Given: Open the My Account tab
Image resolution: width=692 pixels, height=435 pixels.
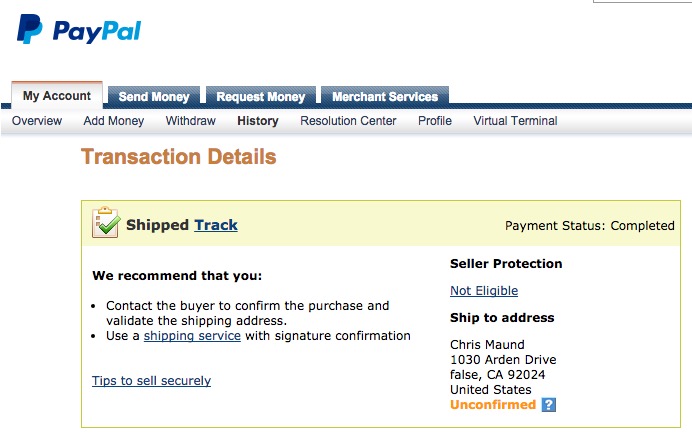Looking at the screenshot, I should [57, 96].
